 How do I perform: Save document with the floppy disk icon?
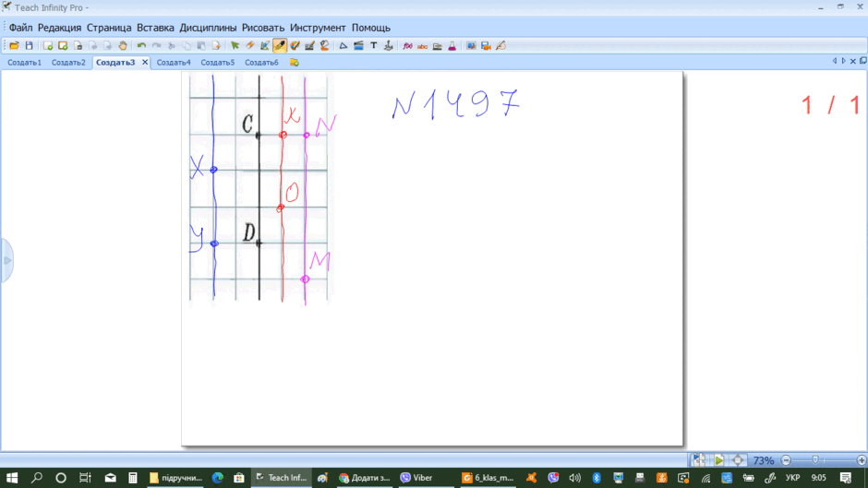pos(30,46)
